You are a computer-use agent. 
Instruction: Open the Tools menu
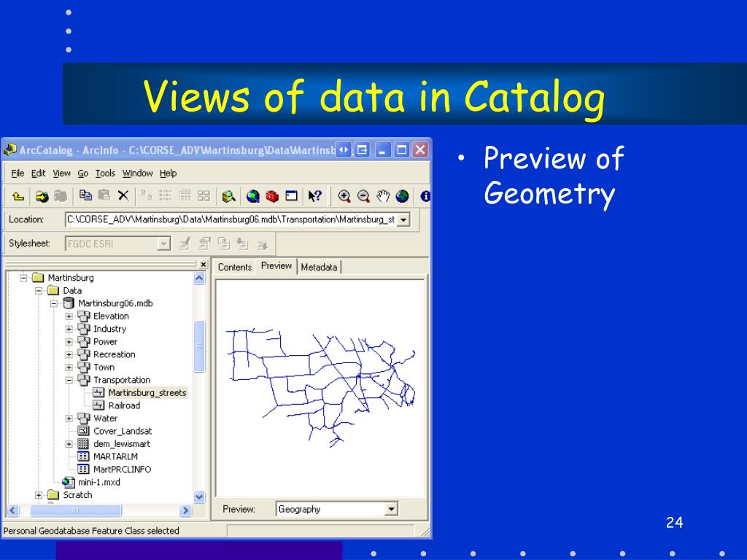[105, 174]
